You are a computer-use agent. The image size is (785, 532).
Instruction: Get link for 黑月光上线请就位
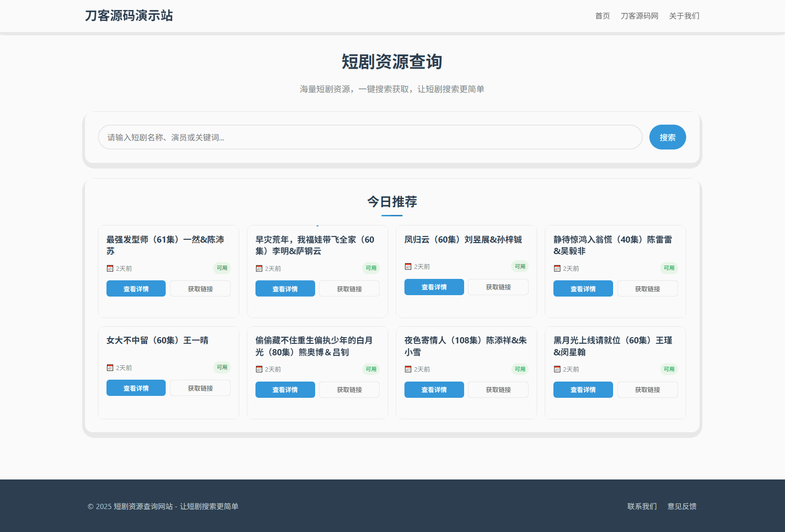click(647, 390)
